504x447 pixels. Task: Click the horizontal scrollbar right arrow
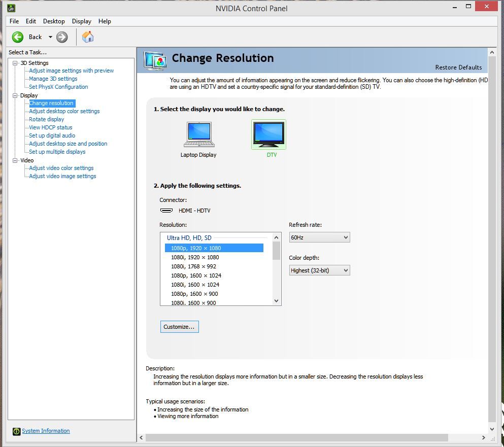(x=483, y=438)
